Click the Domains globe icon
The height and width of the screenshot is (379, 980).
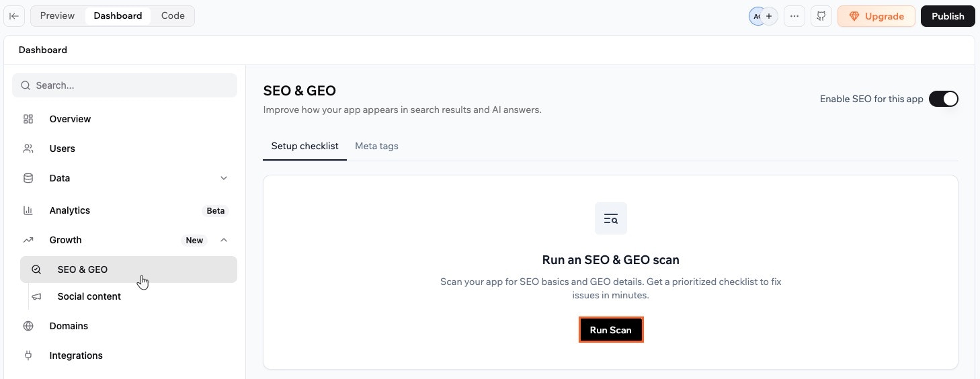[x=28, y=326]
